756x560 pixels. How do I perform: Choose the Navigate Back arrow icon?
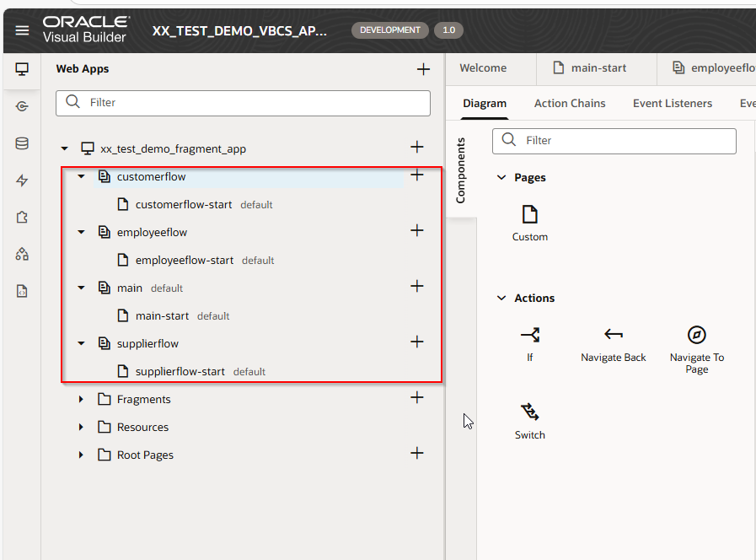613,335
